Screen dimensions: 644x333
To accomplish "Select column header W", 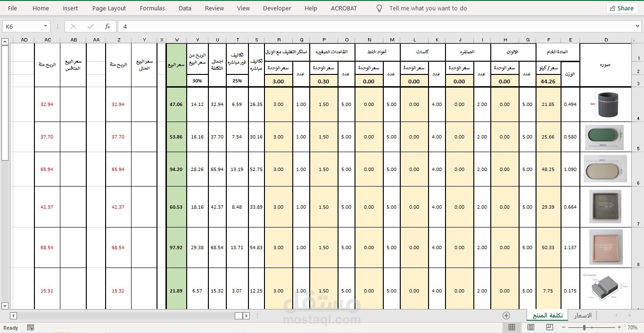I will pos(176,40).
